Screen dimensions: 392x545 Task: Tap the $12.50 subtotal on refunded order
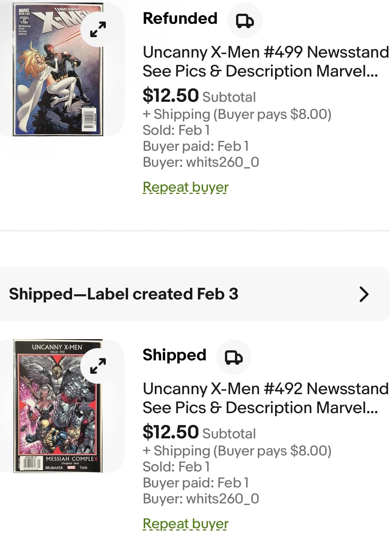[x=171, y=95]
